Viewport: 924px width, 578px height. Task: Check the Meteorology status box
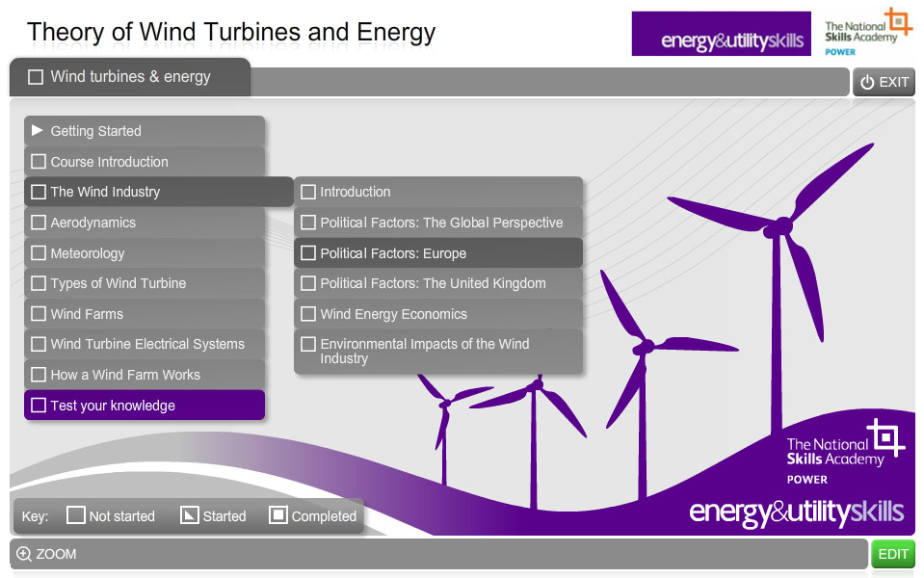click(39, 252)
